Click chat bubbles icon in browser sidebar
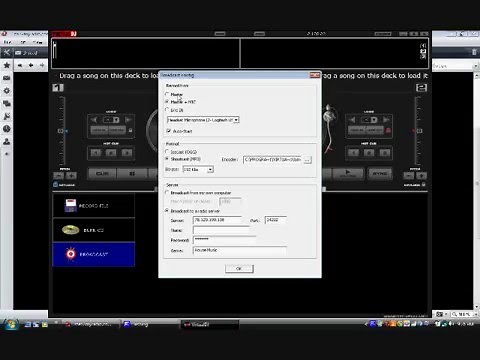Screen dimensions: 480x360 tap(6, 104)
